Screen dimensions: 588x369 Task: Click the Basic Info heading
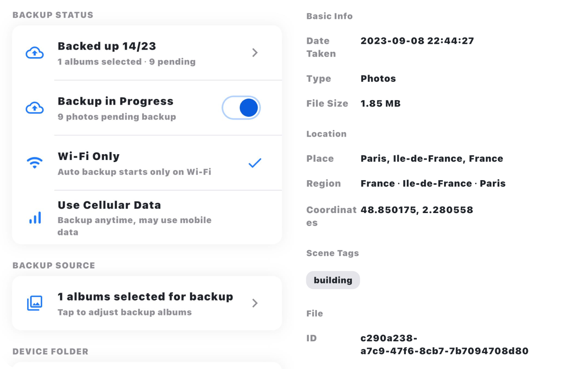(330, 16)
